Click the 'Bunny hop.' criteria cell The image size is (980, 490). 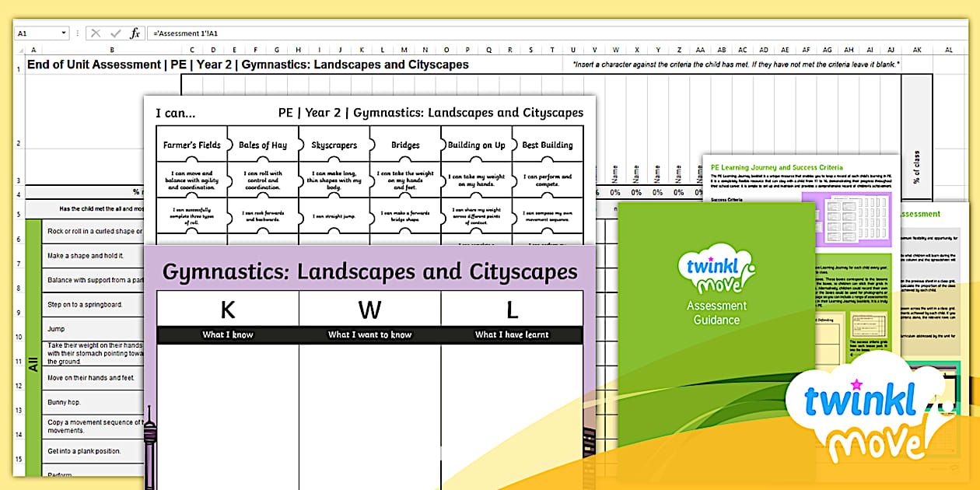(64, 402)
